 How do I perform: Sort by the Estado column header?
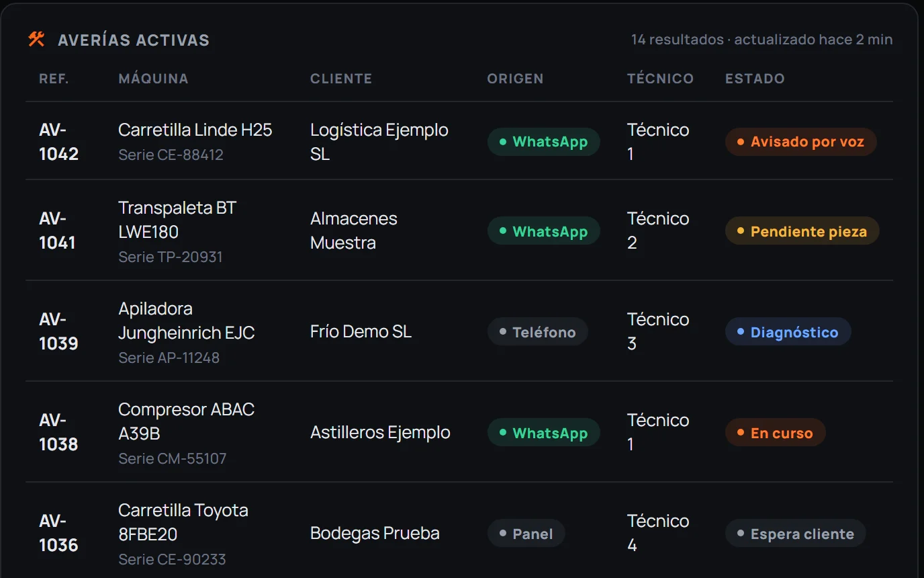(755, 79)
